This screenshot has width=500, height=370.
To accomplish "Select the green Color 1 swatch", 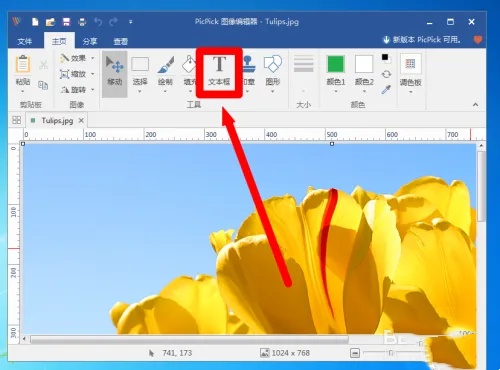I will (336, 64).
